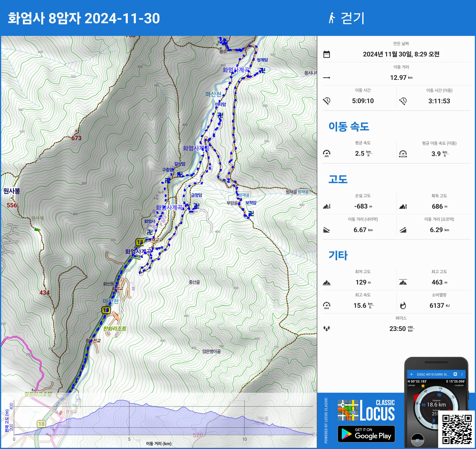Click the 이동 속도 section heading

(x=349, y=127)
